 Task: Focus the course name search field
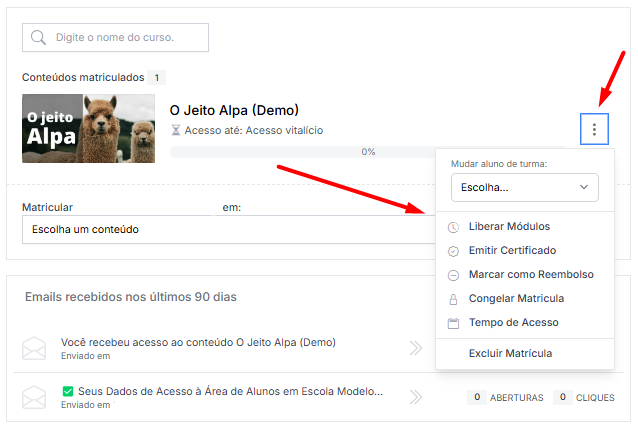(115, 37)
